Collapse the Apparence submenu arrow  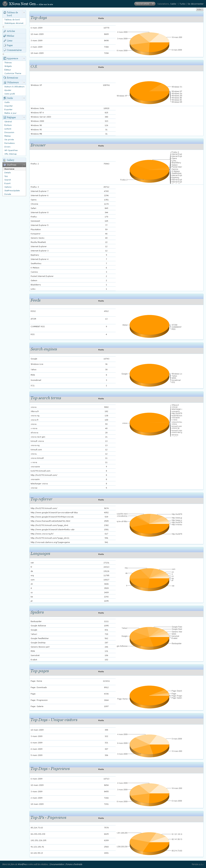click(x=24, y=58)
